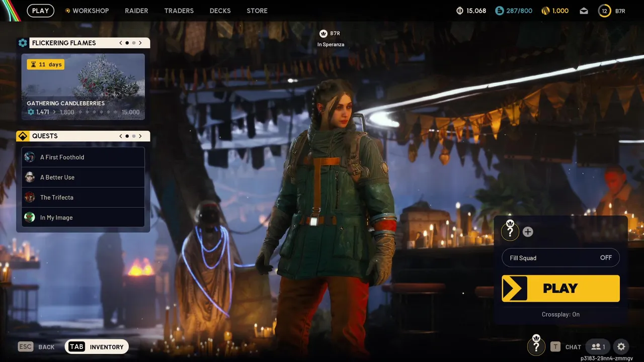Open the Gathering Candleberries event card

pyautogui.click(x=83, y=86)
